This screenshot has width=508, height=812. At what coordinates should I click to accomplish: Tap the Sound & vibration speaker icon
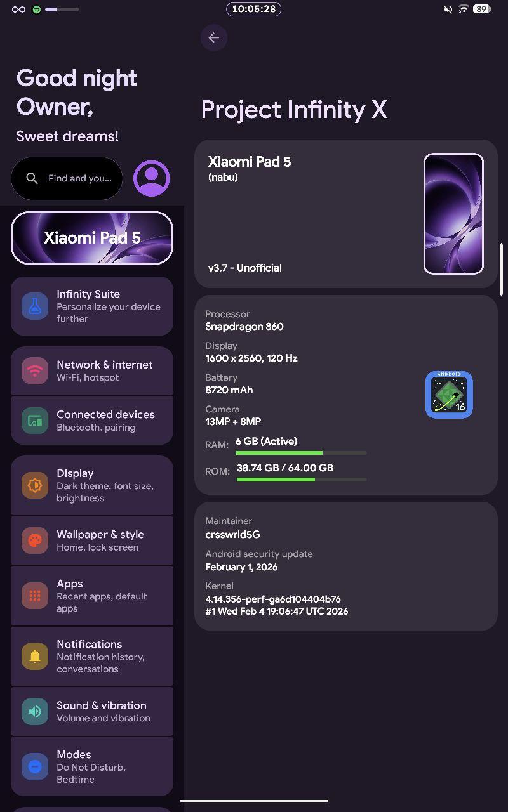click(x=35, y=711)
